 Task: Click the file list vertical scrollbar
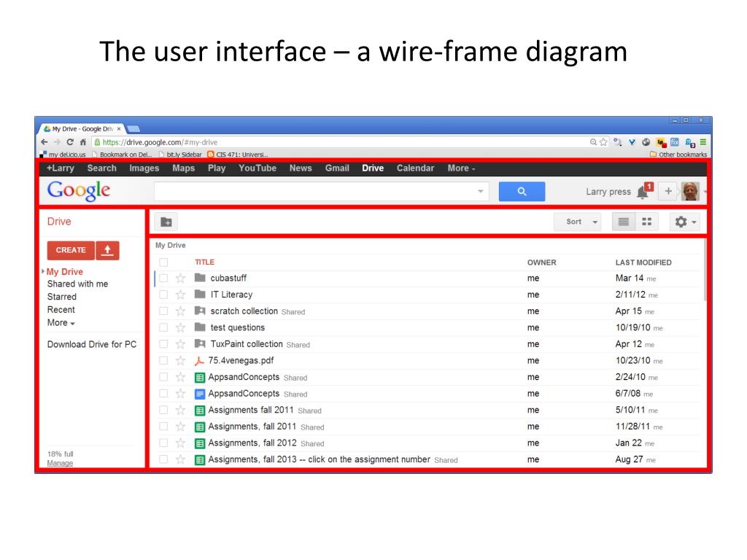[704, 271]
